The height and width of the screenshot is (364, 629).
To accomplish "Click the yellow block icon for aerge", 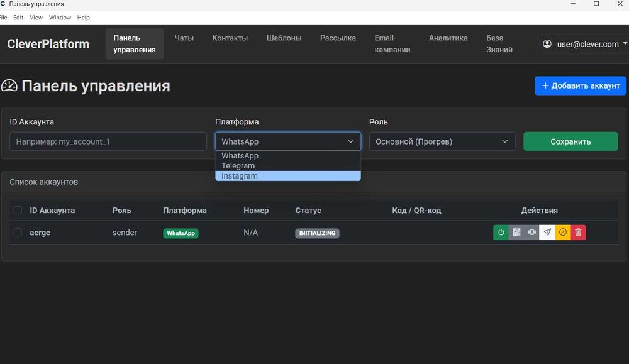I will coord(563,233).
